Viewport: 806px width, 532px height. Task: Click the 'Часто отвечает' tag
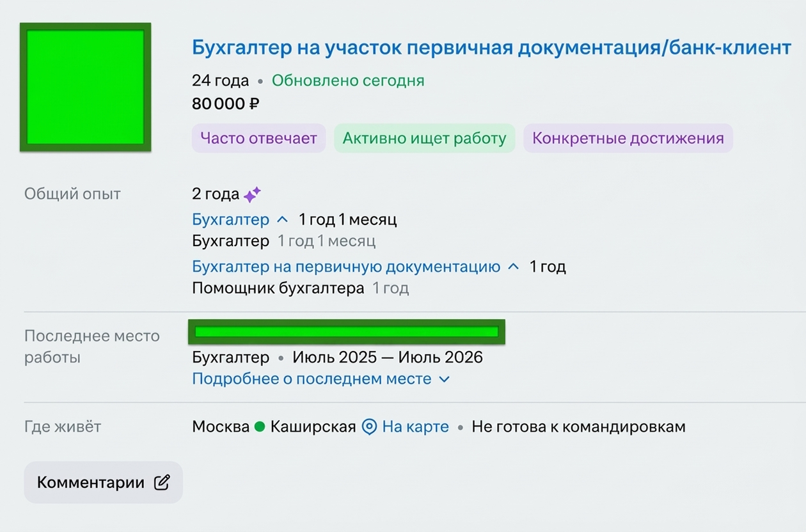click(x=258, y=138)
